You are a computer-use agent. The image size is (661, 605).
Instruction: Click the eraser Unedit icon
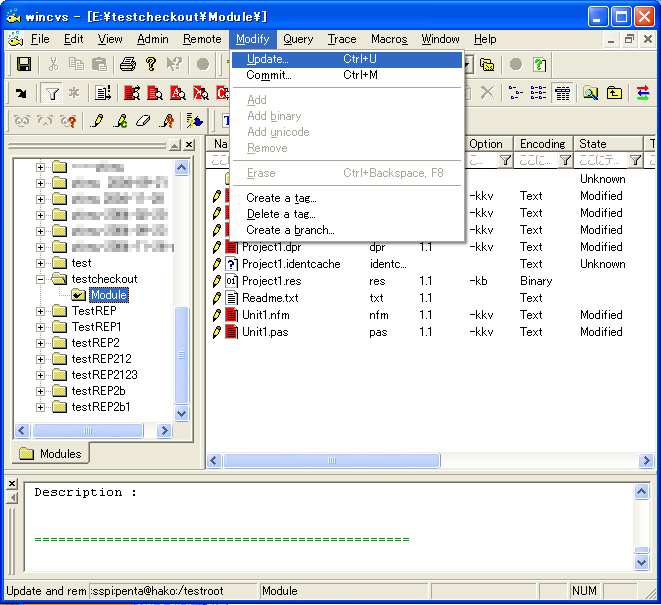pyautogui.click(x=143, y=121)
